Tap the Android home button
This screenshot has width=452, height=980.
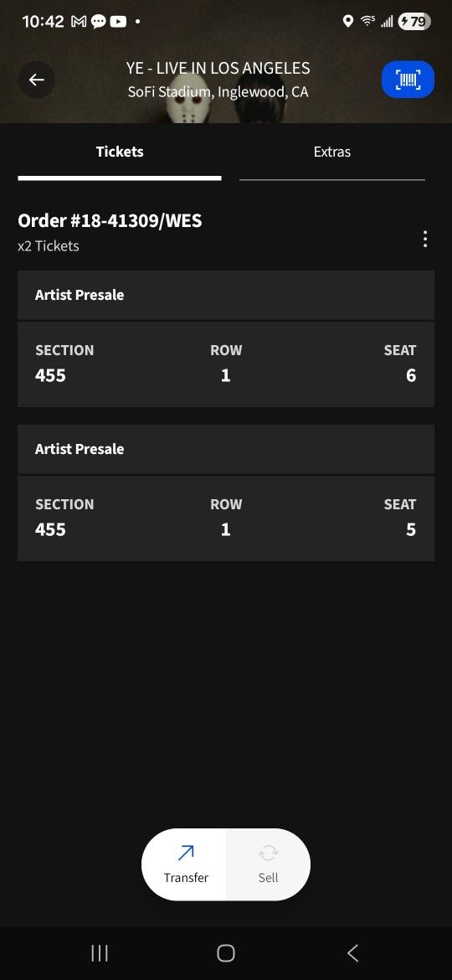point(226,953)
